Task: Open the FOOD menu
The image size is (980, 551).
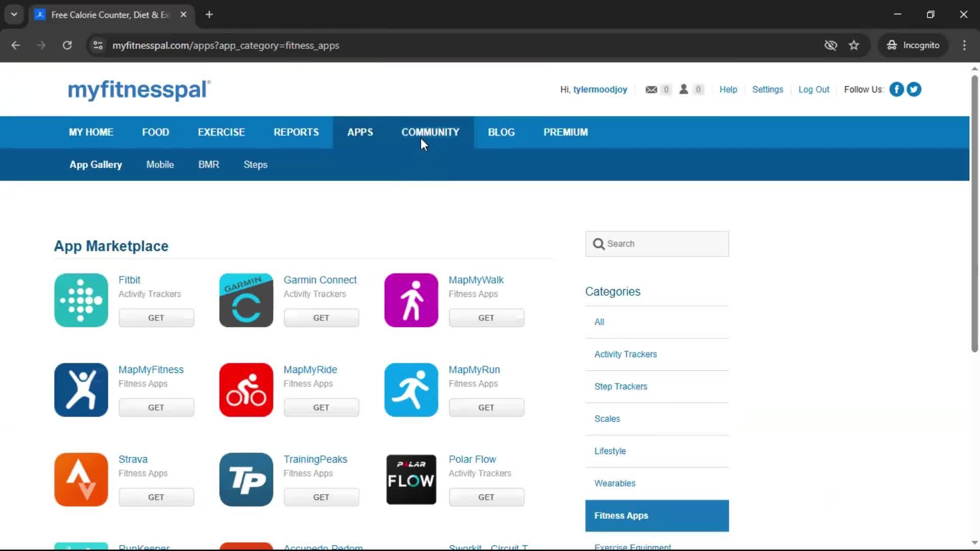Action: pyautogui.click(x=156, y=132)
